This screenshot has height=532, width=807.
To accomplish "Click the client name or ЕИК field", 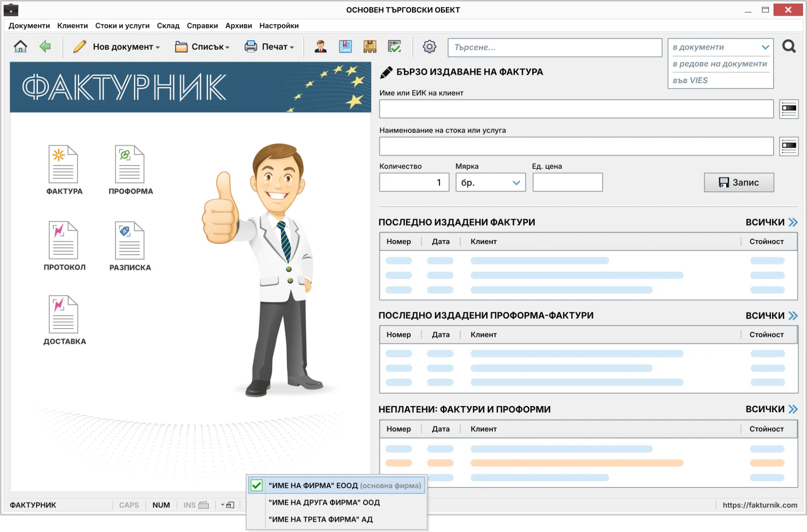I will [576, 109].
